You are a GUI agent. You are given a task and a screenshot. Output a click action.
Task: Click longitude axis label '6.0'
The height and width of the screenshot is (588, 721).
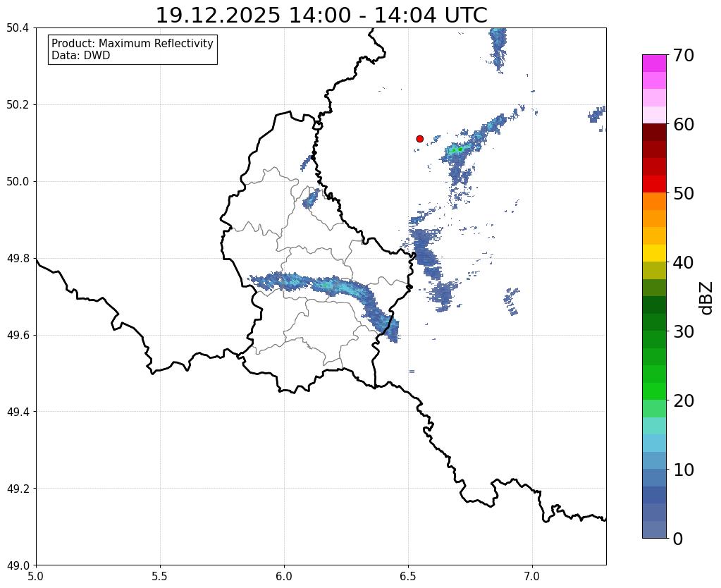click(284, 577)
